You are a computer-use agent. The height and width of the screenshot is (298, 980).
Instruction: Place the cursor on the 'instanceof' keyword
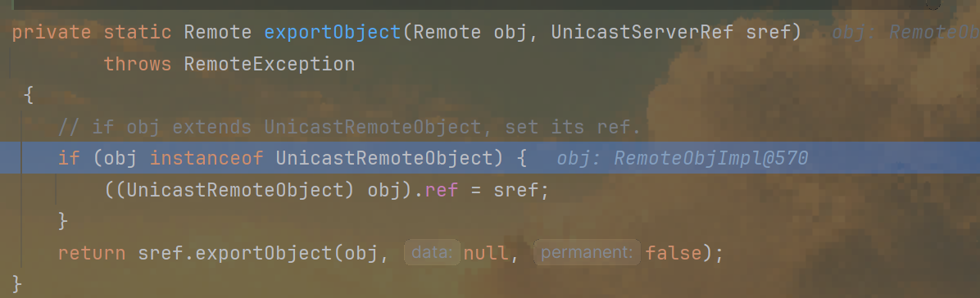pyautogui.click(x=206, y=159)
